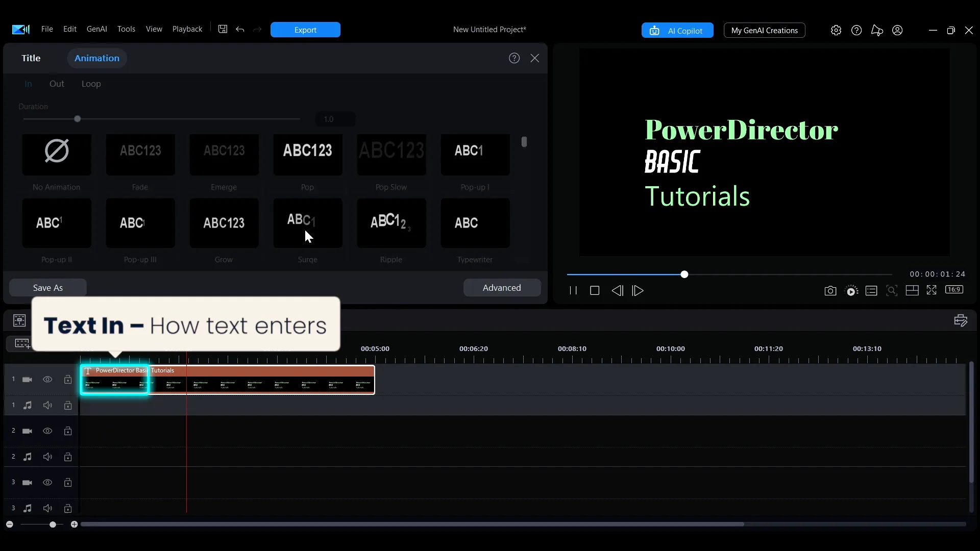Open the Edit menu
The width and height of the screenshot is (980, 551).
[x=70, y=29]
